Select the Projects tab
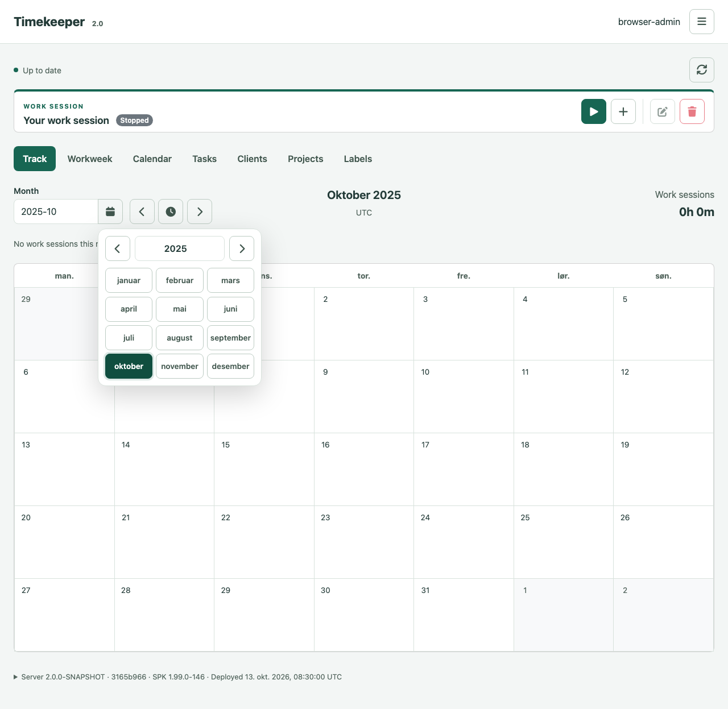The height and width of the screenshot is (709, 728). (305, 159)
